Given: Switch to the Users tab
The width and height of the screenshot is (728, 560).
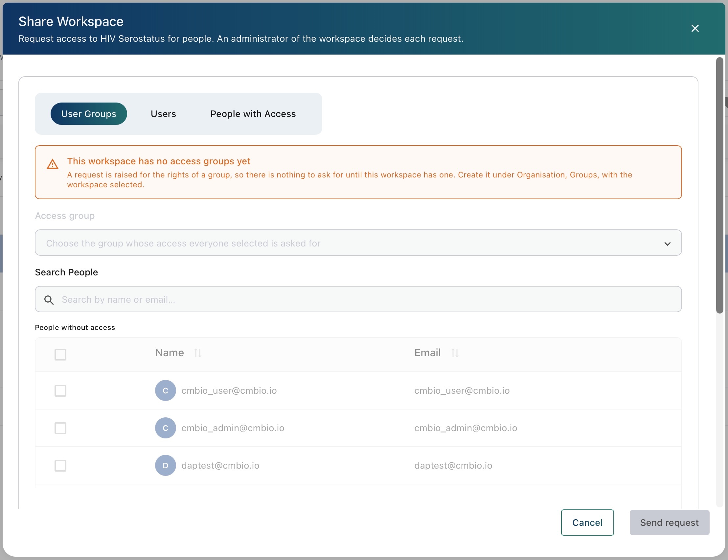Looking at the screenshot, I should tap(163, 114).
